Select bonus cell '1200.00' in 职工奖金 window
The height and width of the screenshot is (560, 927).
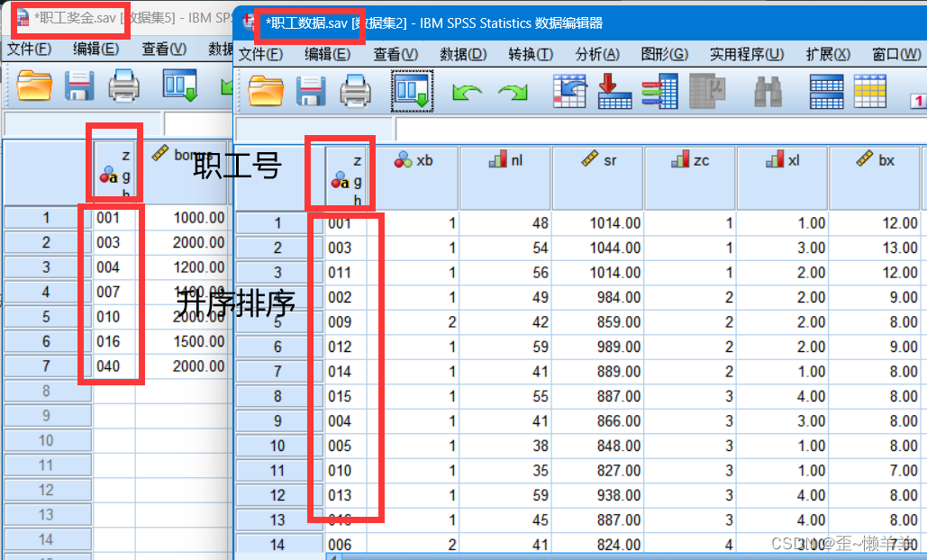pyautogui.click(x=182, y=267)
